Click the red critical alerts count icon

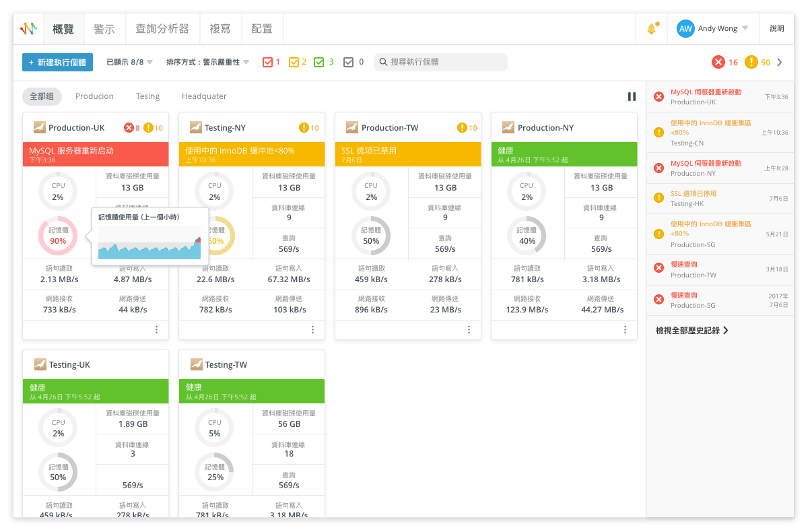718,63
